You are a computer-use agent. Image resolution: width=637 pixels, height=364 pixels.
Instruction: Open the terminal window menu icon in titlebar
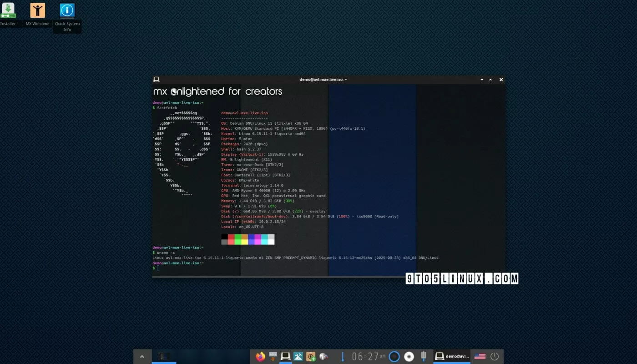[x=157, y=80]
